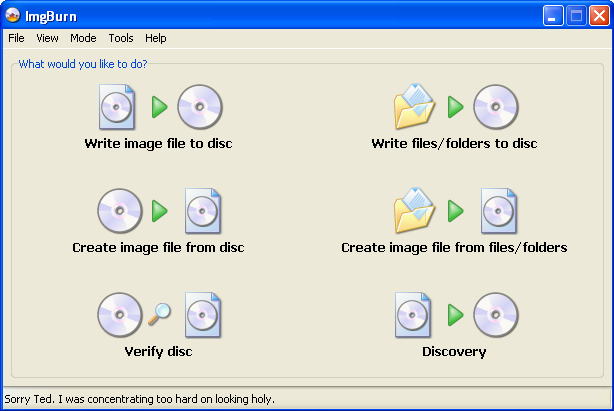The width and height of the screenshot is (614, 411).
Task: Click the image file icon above Create image file from files/folders
Action: (x=499, y=211)
